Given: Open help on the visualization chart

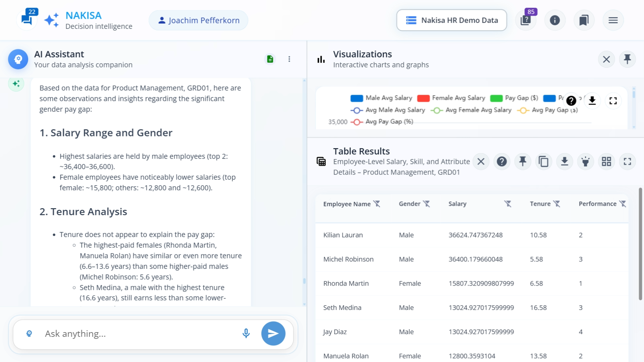Looking at the screenshot, I should click(x=572, y=101).
